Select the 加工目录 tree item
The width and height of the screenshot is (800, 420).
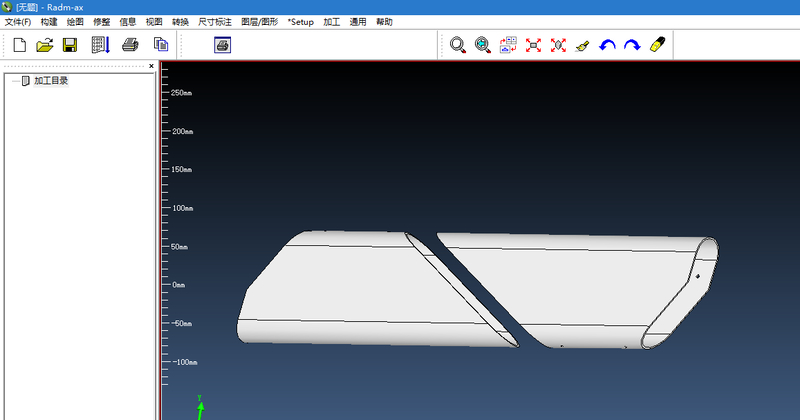coord(50,81)
